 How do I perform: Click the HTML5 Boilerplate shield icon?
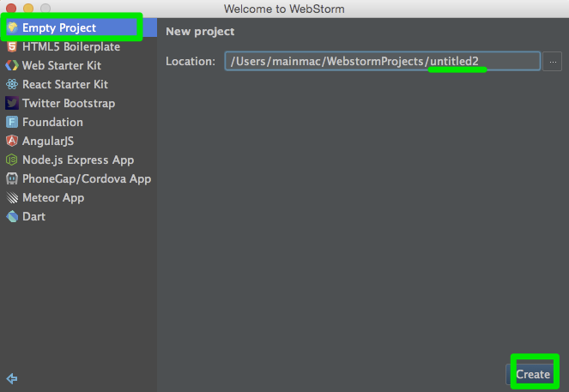12,46
